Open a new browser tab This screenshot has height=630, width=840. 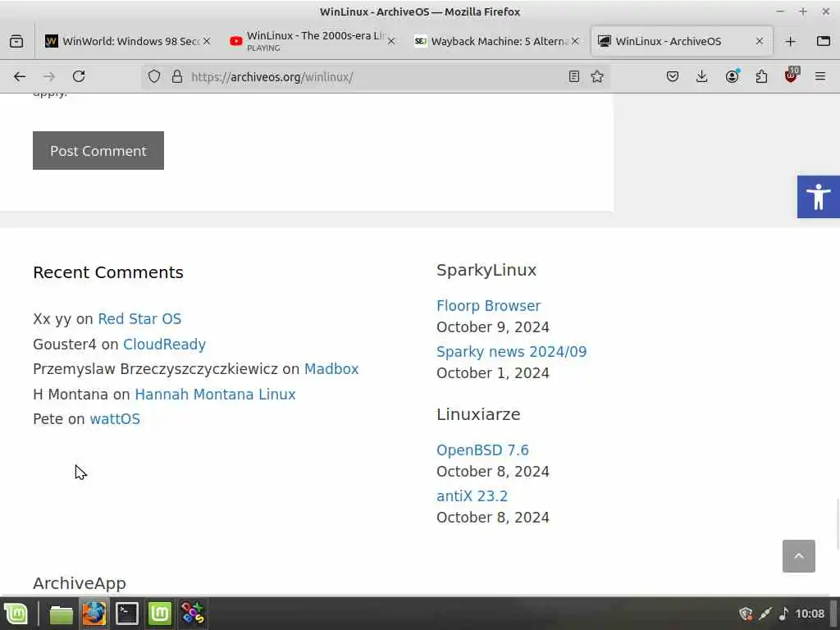click(790, 41)
